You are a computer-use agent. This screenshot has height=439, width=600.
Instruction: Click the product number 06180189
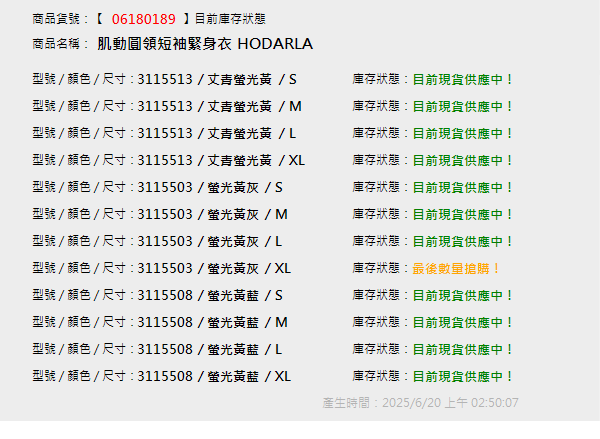tap(143, 19)
